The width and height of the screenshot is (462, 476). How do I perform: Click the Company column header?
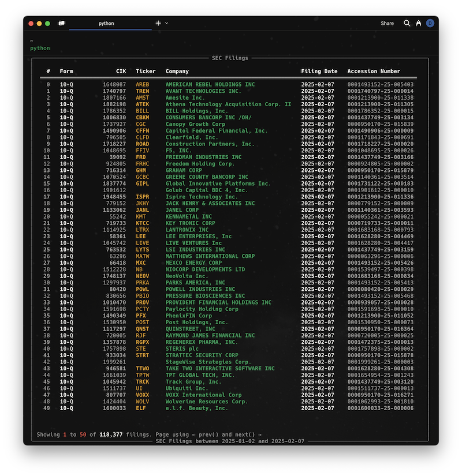pyautogui.click(x=177, y=71)
